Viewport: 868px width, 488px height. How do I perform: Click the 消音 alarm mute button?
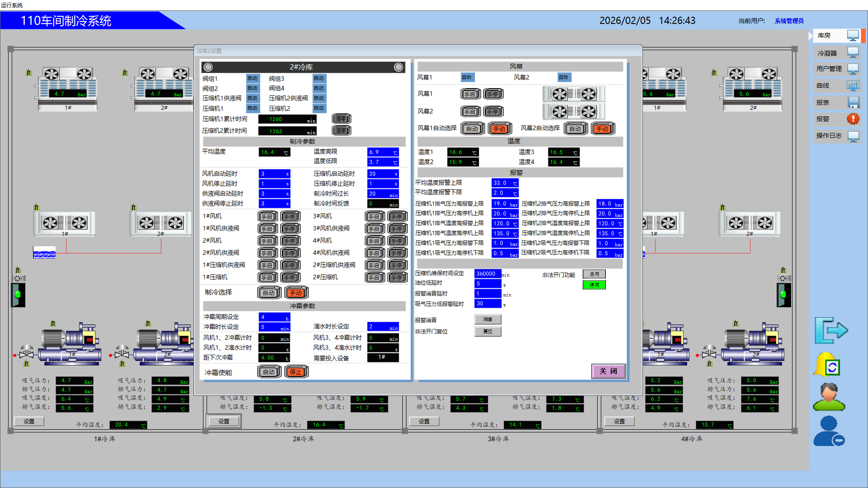click(x=487, y=319)
